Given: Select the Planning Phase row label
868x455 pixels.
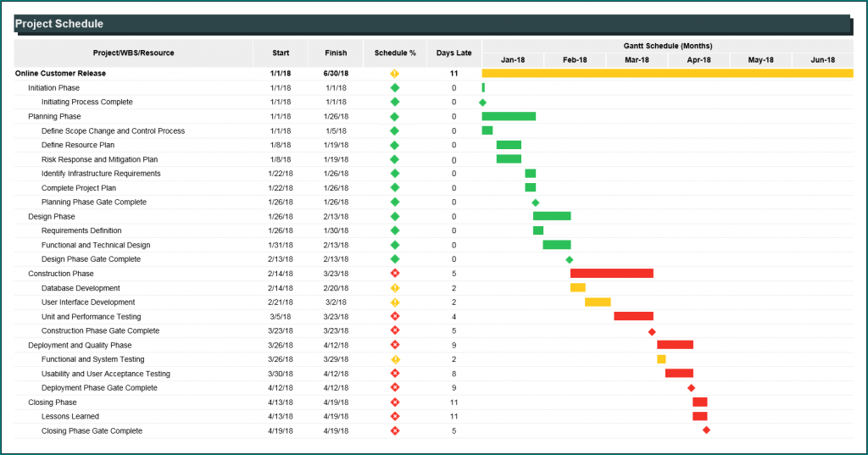Looking at the screenshot, I should point(54,116).
